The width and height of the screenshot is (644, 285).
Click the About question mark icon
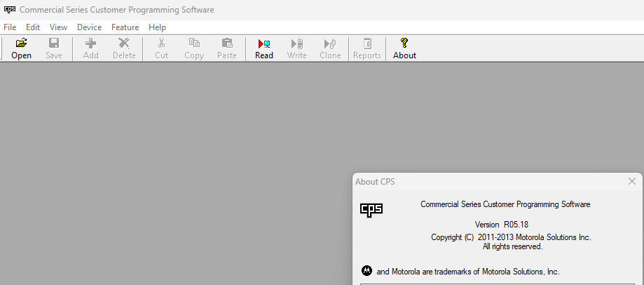click(404, 44)
